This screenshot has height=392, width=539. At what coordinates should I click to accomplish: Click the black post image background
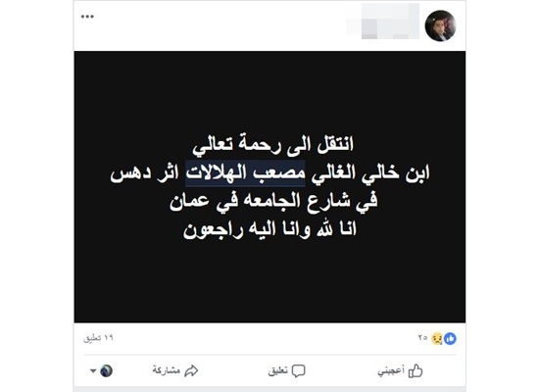pos(269,187)
